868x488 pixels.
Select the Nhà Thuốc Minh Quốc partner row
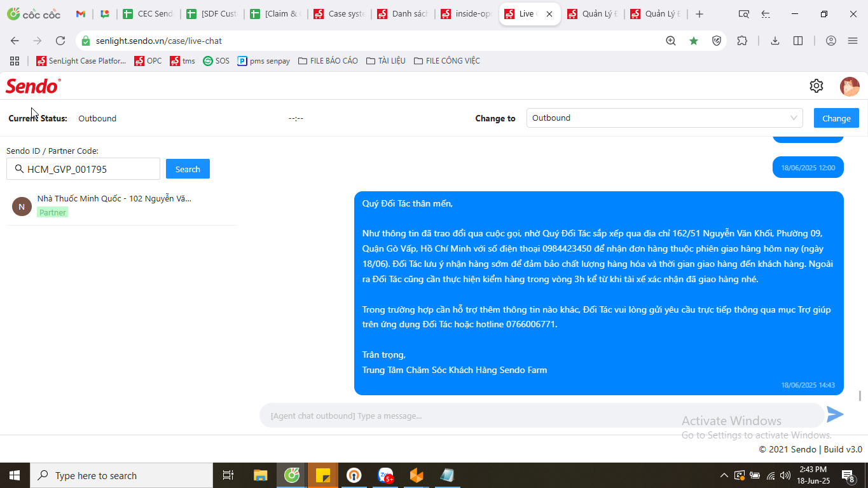point(121,206)
